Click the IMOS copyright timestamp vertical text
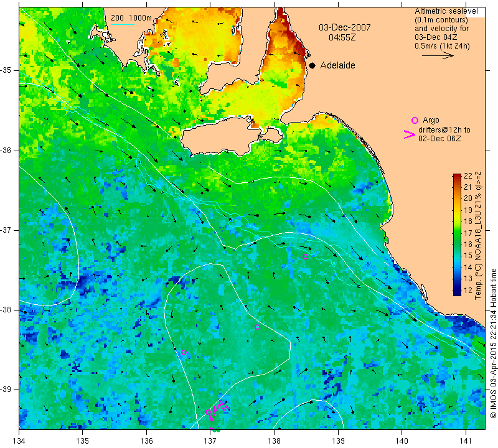This screenshot has height=448, width=498. click(x=493, y=343)
